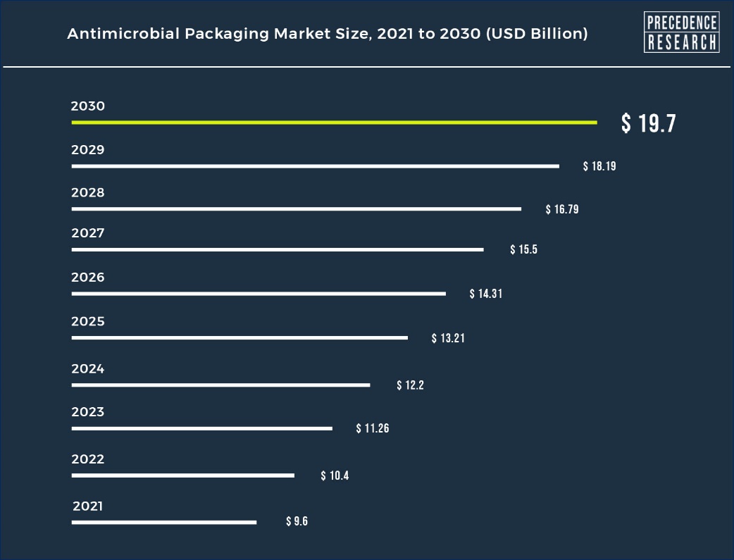Screen dimensions: 734x560
Task: Click the chart title text
Action: point(327,34)
